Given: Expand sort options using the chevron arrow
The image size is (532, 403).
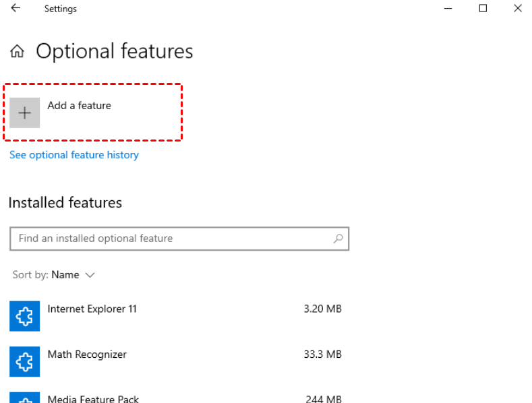Looking at the screenshot, I should tap(90, 275).
